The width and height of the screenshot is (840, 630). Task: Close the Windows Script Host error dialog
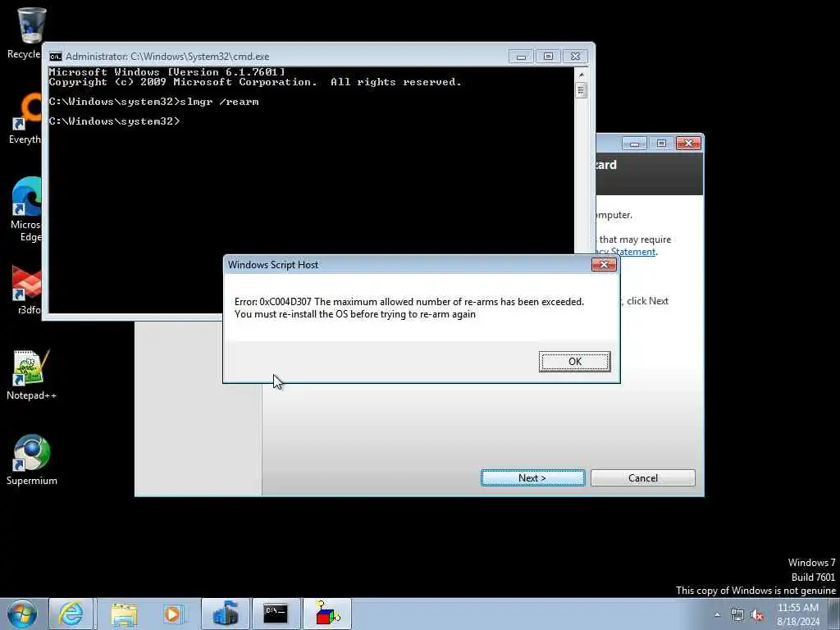tap(604, 265)
